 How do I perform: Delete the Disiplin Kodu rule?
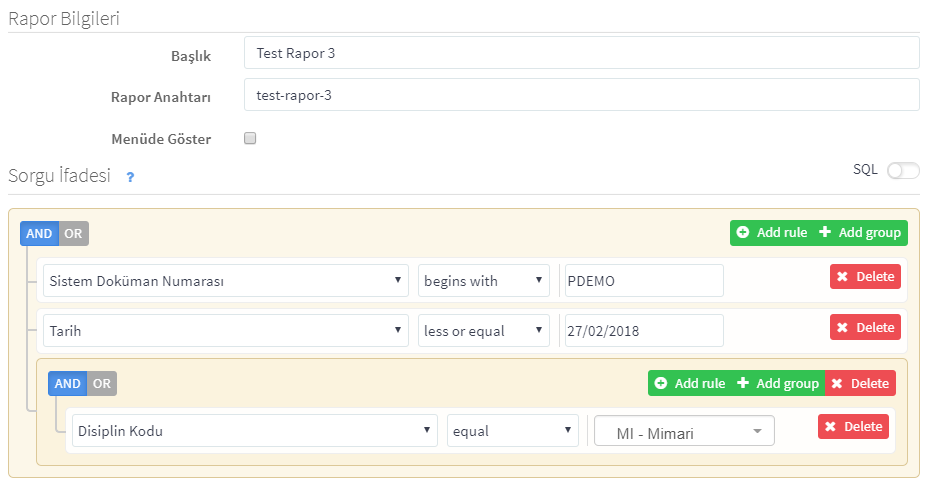(x=853, y=427)
